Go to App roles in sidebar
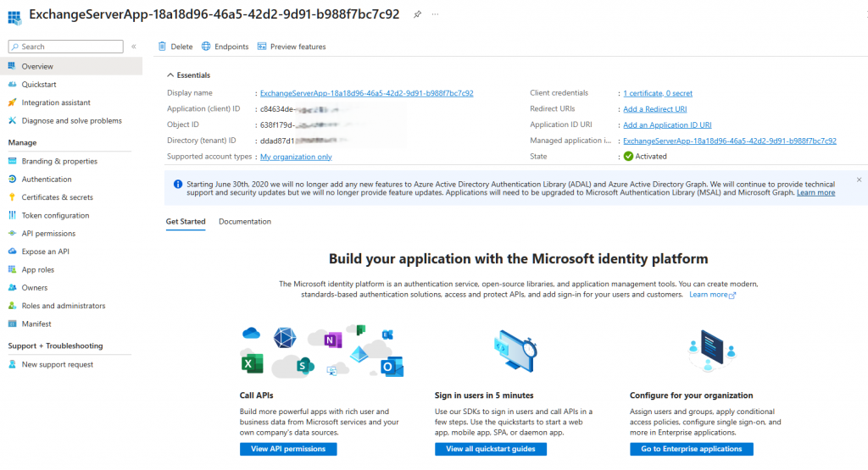This screenshot has width=868, height=470. (x=37, y=270)
